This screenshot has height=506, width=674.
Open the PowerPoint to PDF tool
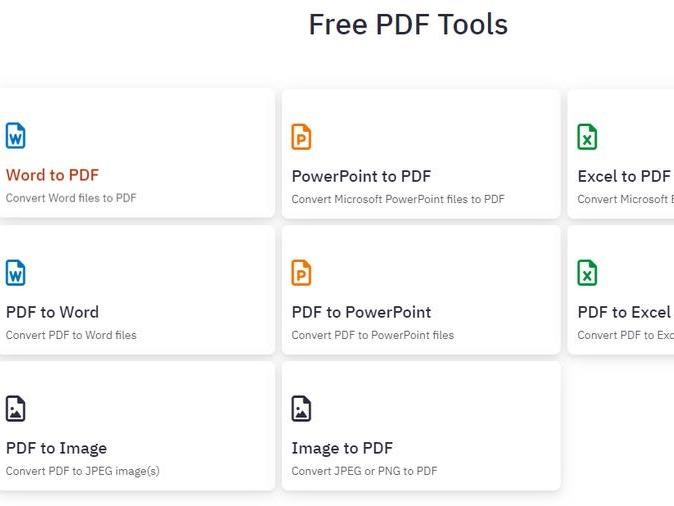pos(361,176)
